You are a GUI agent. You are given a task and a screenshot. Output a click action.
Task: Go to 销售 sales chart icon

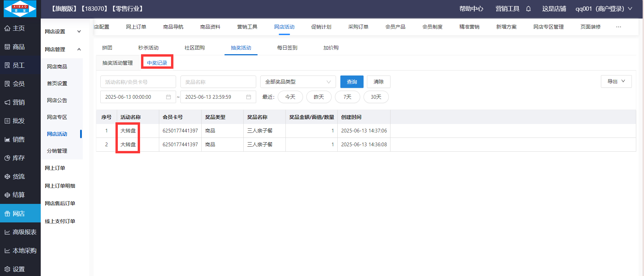click(7, 140)
